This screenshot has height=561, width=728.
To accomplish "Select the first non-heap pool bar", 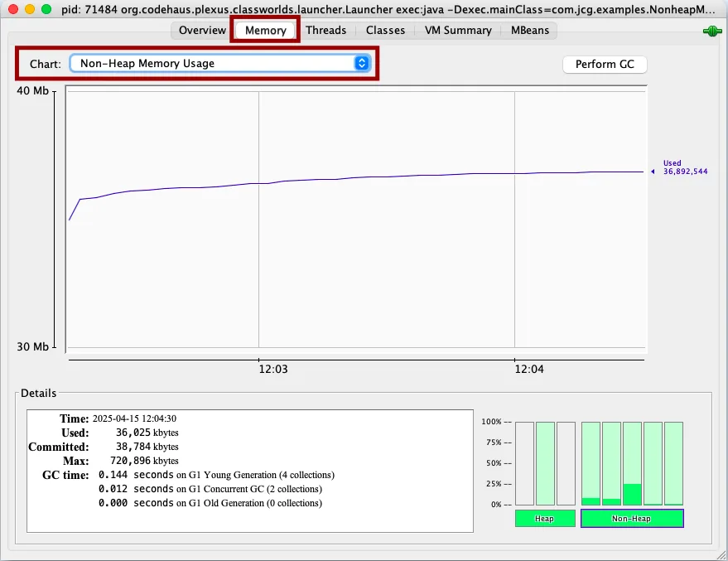I will tap(591, 463).
